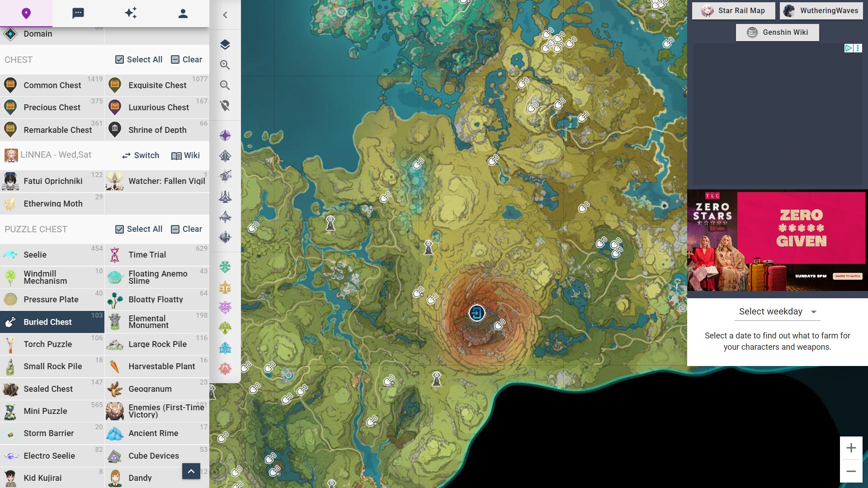Click the Shrine of Depth icon
The height and width of the screenshot is (488, 868).
point(115,130)
